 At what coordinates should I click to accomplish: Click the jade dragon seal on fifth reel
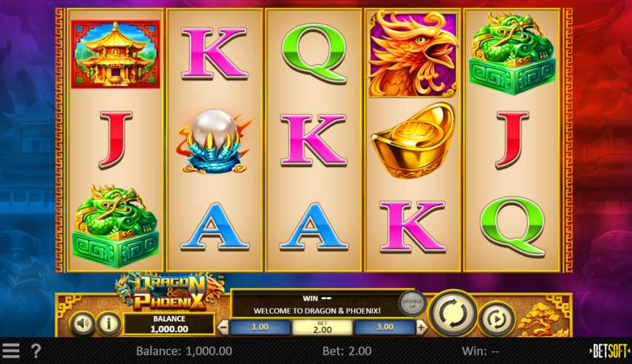(512, 54)
